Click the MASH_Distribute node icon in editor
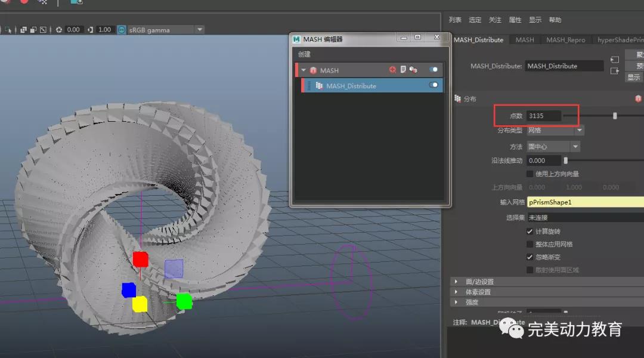Screen dimensions: 644x358 point(319,86)
